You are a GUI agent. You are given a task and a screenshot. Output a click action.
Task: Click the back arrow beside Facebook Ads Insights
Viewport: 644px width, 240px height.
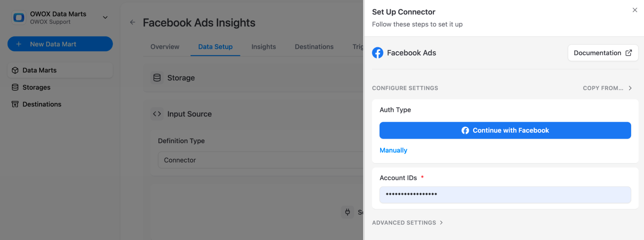132,22
